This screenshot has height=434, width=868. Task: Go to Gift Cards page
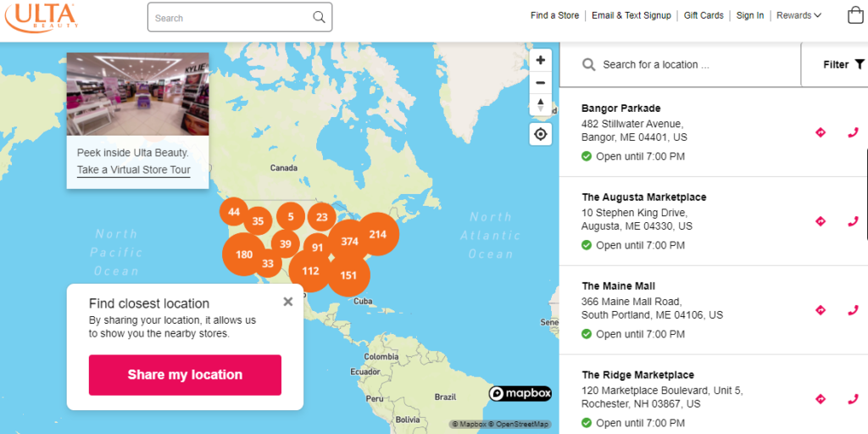(704, 15)
